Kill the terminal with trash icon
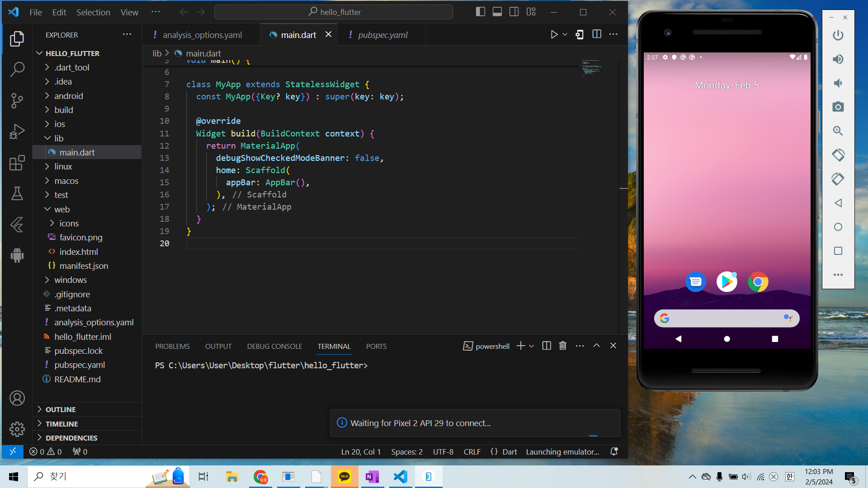Viewport: 868px width, 488px height. (x=563, y=346)
